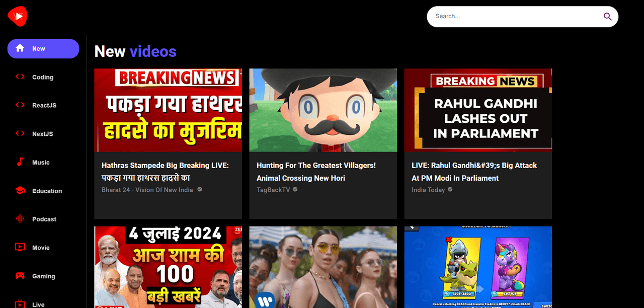The height and width of the screenshot is (308, 644).
Task: Open Bharat 24 - Vision Of New India channel
Action: [147, 190]
